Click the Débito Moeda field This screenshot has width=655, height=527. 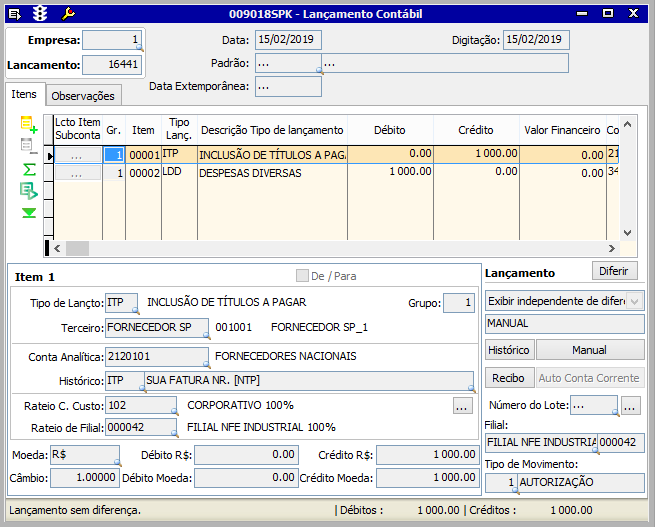pos(246,478)
